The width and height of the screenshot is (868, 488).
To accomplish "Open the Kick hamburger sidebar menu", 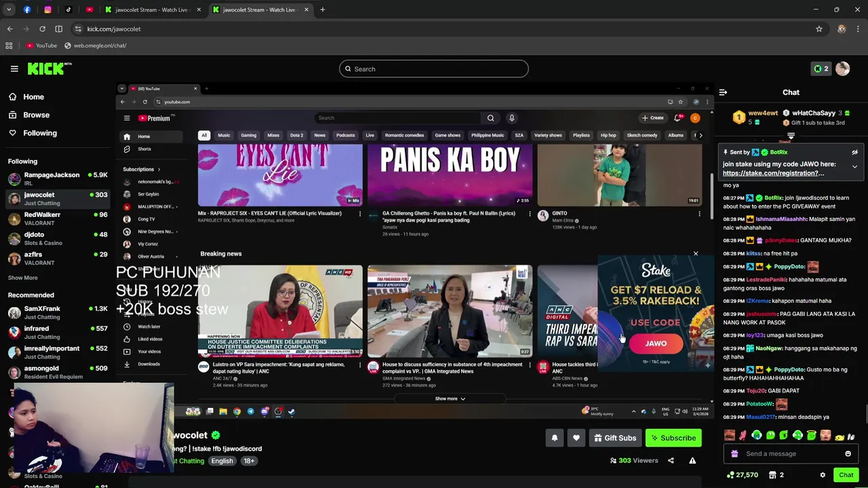I will pos(14,68).
